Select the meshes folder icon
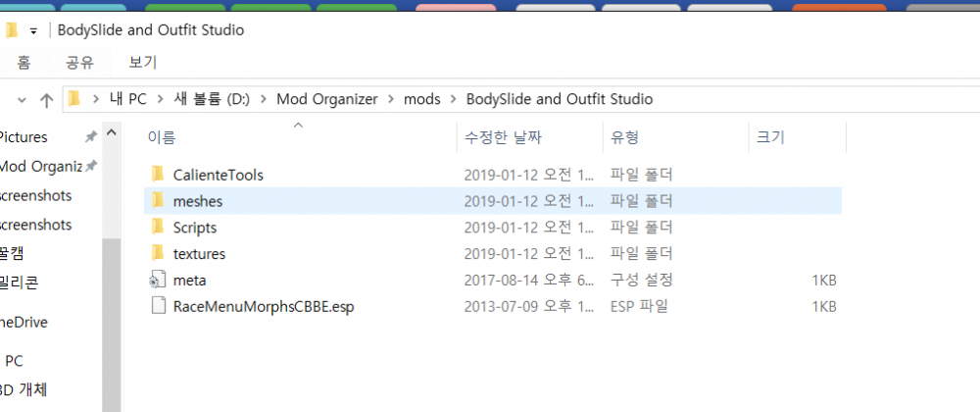980x412 pixels. (x=158, y=201)
